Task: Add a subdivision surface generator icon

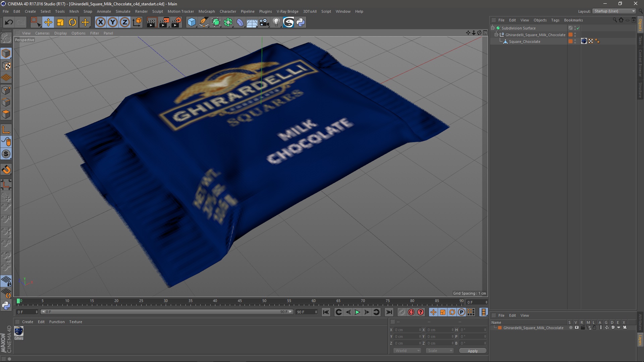Action: point(216,22)
